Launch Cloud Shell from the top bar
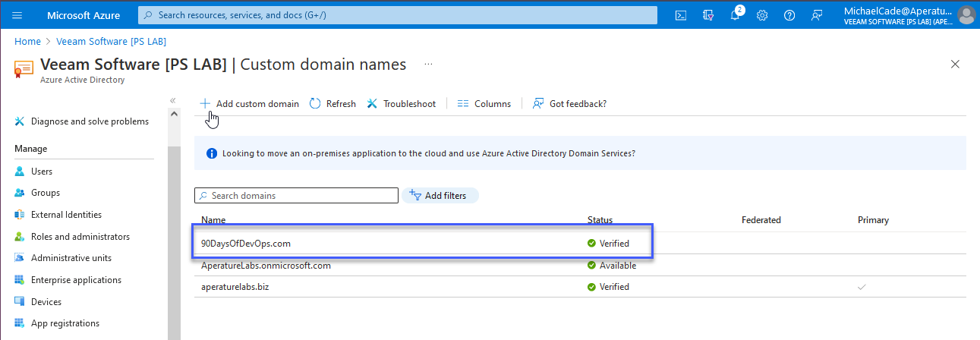 tap(682, 15)
